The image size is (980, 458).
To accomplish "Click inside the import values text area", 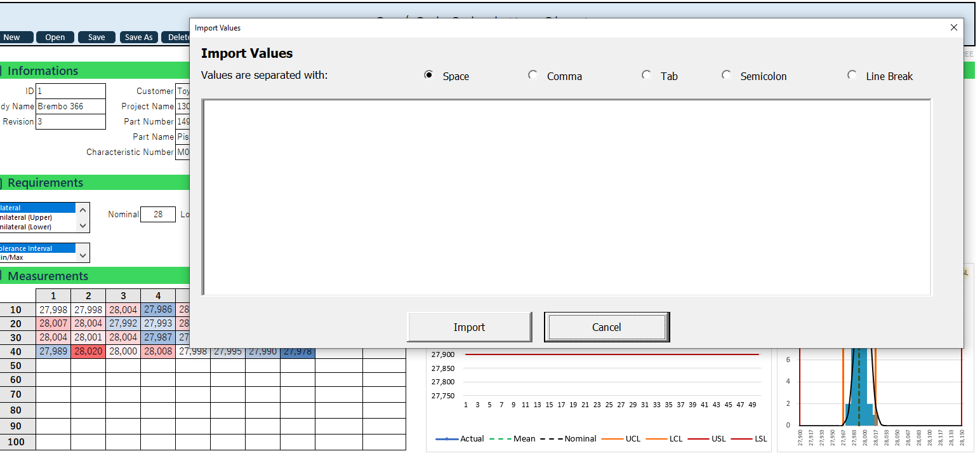I will [x=566, y=197].
